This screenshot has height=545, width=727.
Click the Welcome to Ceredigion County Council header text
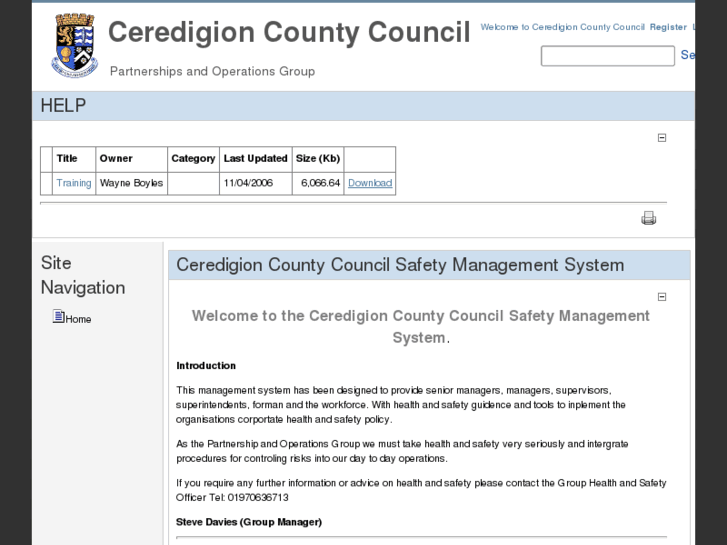(x=562, y=27)
